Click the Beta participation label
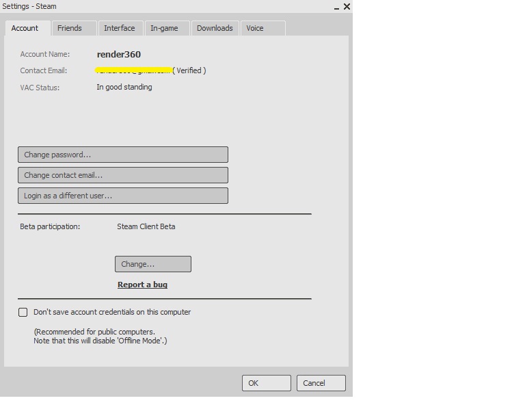The image size is (525, 420). pyautogui.click(x=50, y=226)
